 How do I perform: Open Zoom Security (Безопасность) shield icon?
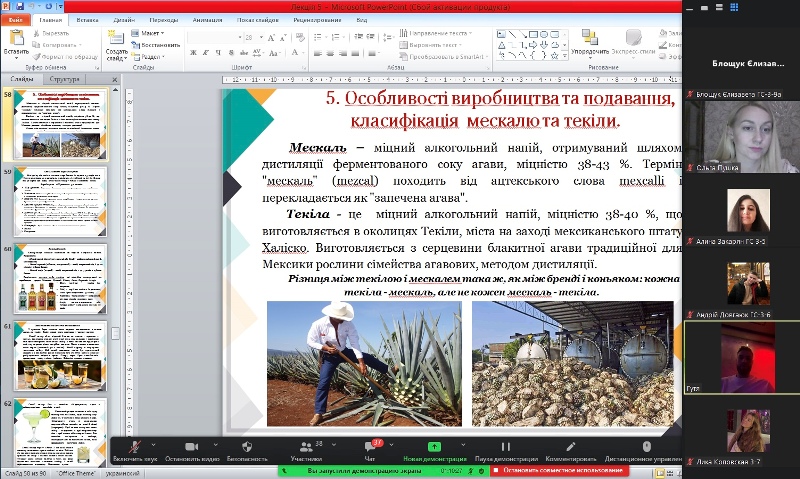pyautogui.click(x=246, y=446)
